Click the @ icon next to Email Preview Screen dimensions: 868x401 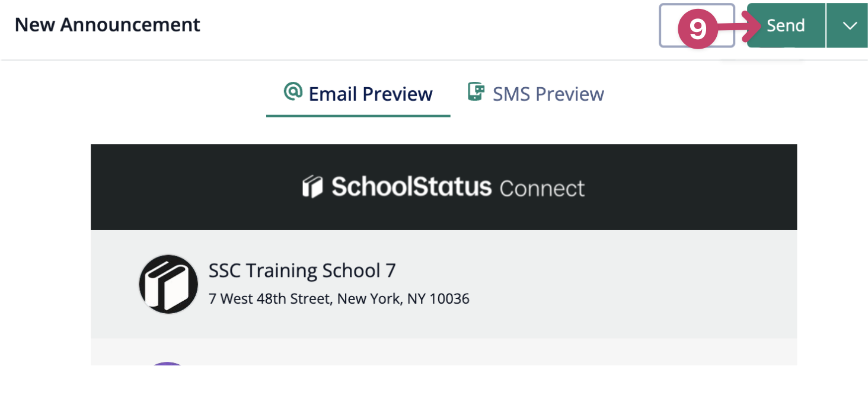(293, 92)
